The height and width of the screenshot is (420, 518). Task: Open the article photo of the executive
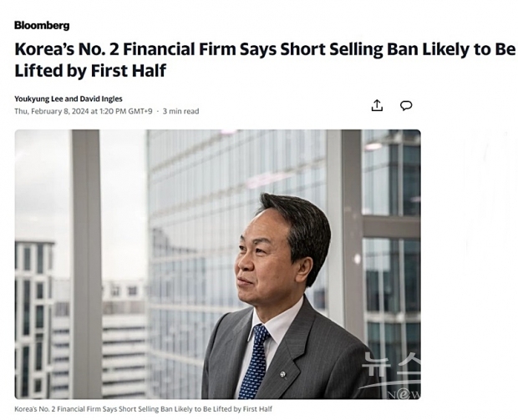pos(217,264)
